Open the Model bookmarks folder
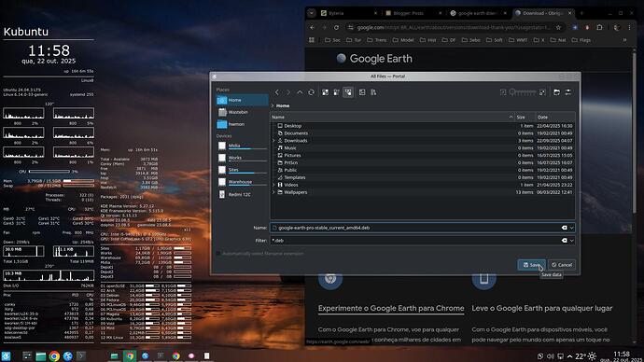 coord(403,40)
